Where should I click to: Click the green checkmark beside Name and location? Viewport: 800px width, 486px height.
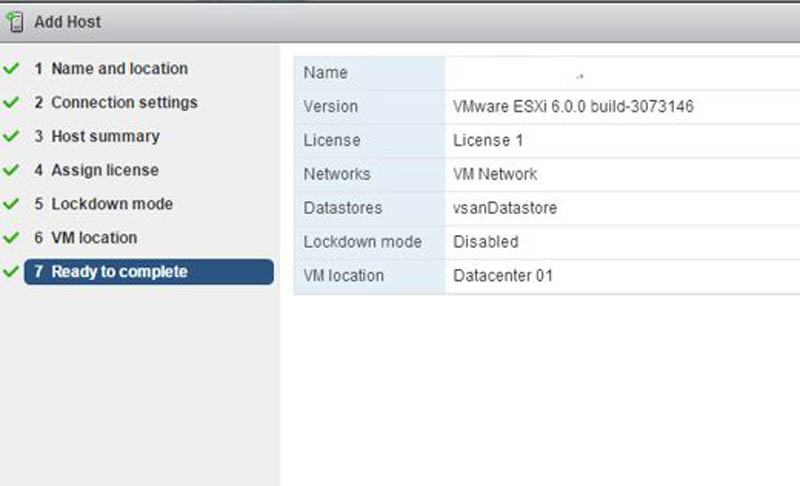coord(12,69)
